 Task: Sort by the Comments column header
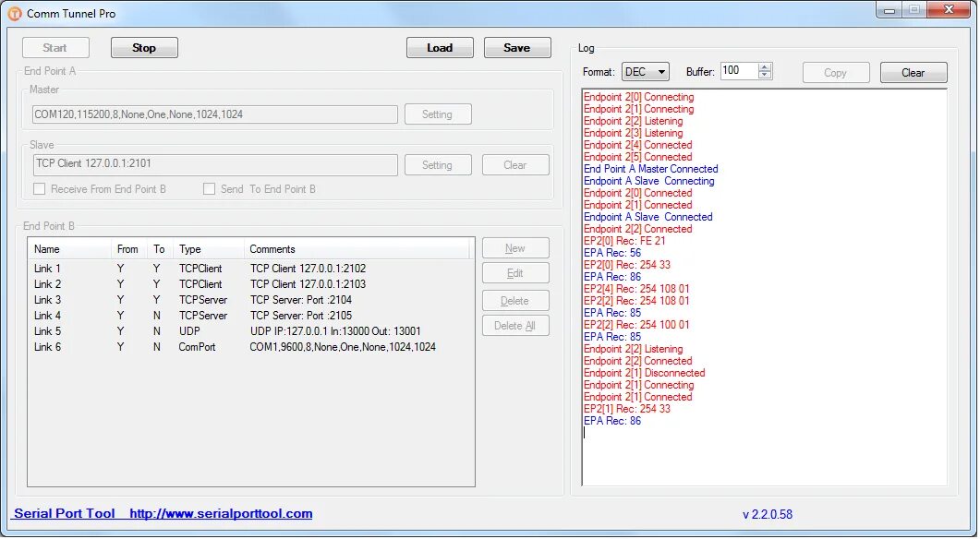coord(357,248)
